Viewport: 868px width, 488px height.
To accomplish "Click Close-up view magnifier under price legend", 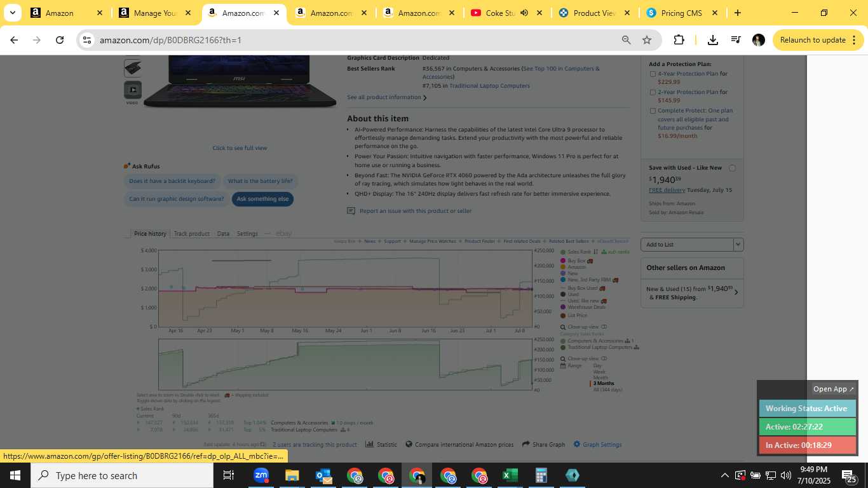I will point(563,327).
